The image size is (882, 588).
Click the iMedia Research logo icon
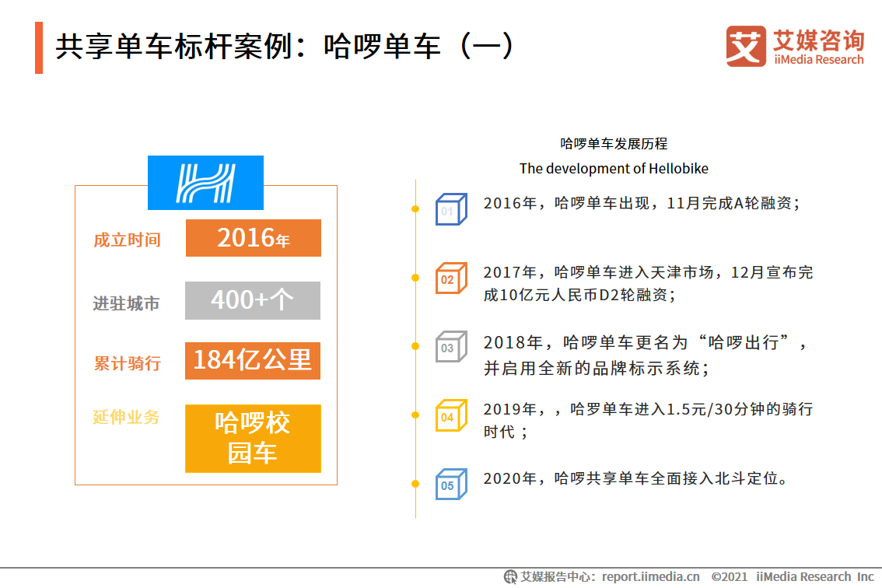[745, 46]
